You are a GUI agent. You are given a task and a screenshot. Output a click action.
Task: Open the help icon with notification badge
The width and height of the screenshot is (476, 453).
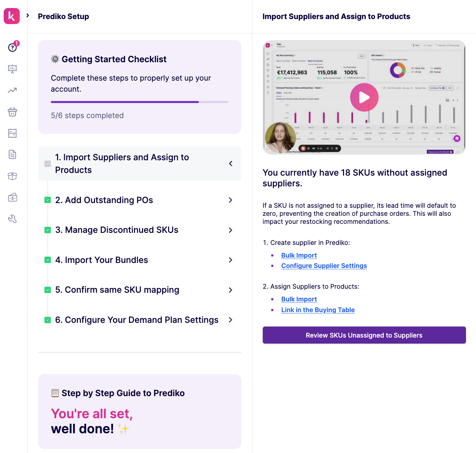click(13, 47)
